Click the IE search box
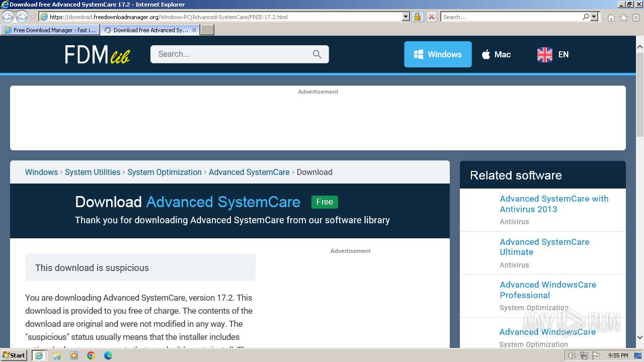This screenshot has height=362, width=644. click(511, 17)
